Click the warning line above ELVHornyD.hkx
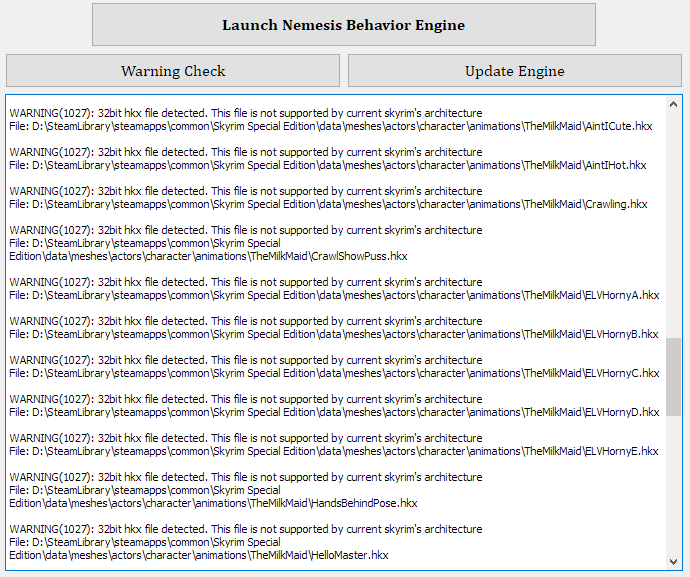The width and height of the screenshot is (690, 577). point(246,399)
